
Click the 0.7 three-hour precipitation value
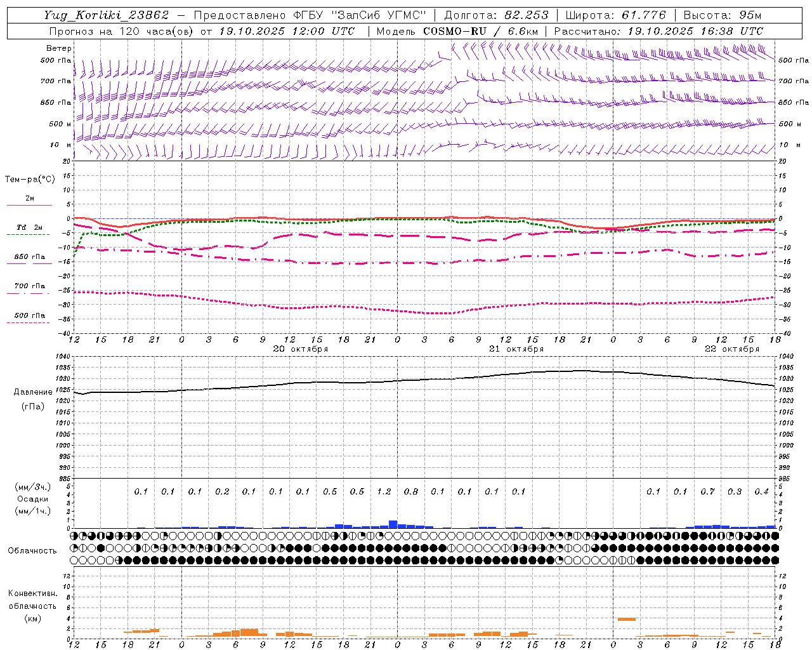pyautogui.click(x=708, y=492)
